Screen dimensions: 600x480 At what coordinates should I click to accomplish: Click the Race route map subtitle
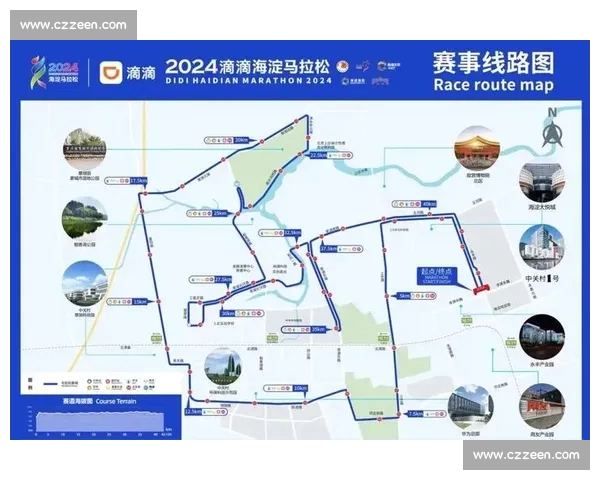click(x=493, y=85)
